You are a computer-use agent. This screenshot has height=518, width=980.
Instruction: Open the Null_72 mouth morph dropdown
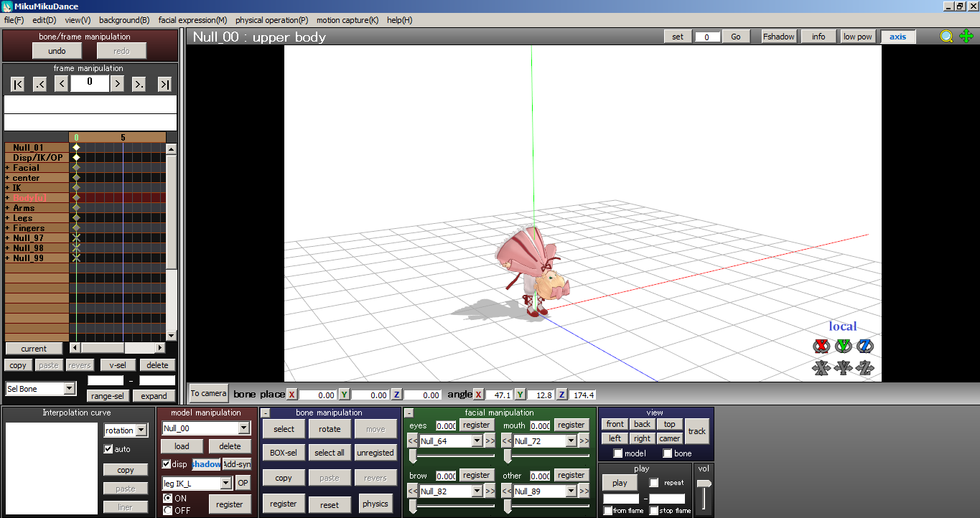tap(571, 441)
